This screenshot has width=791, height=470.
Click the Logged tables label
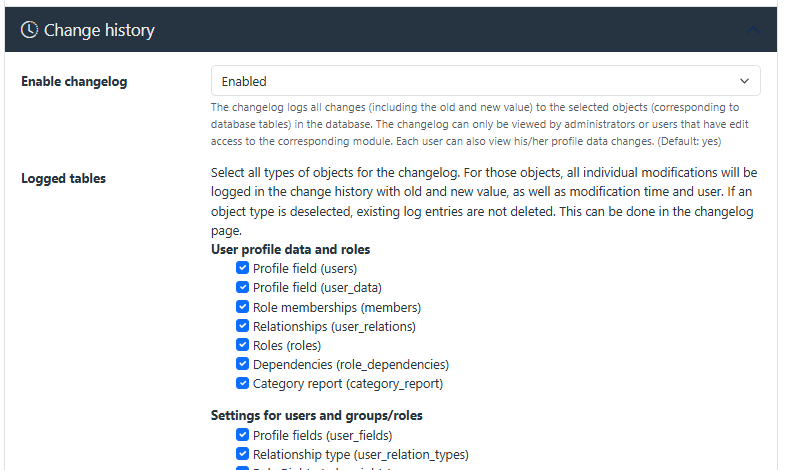pos(64,179)
